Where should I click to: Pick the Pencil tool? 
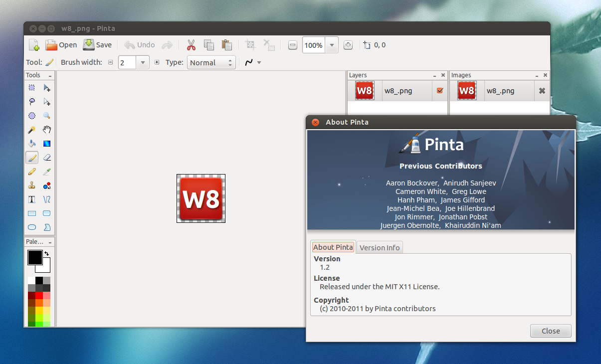pos(32,171)
